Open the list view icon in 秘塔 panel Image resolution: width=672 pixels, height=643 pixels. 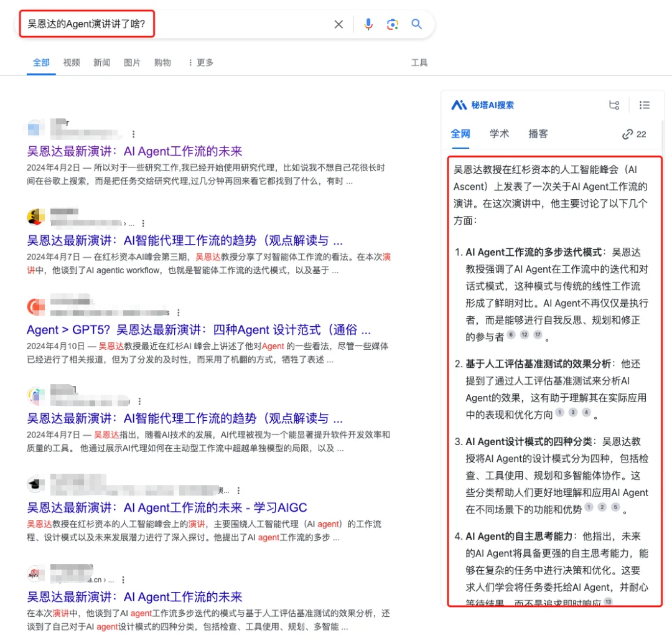(644, 105)
